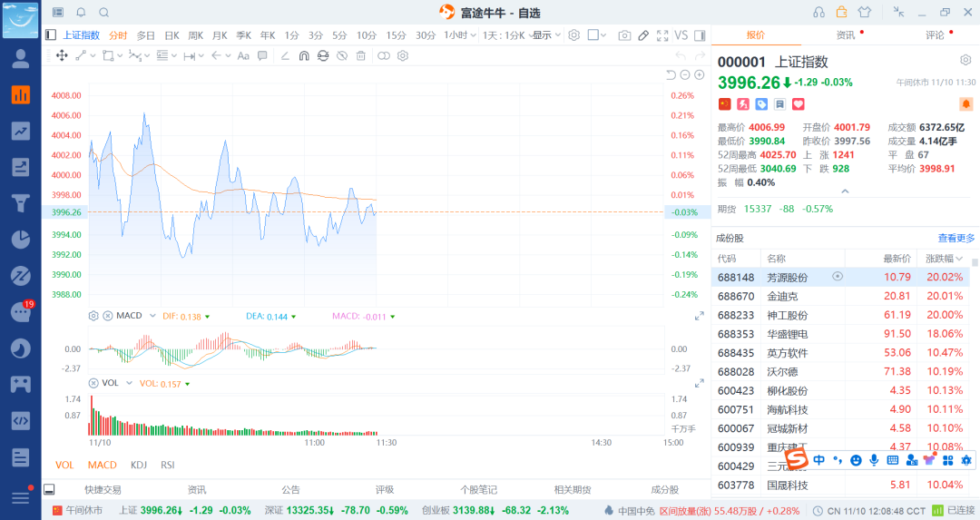Viewport: 980px width, 520px height.
Task: Switch to the 分时 chart tab
Action: (x=118, y=35)
